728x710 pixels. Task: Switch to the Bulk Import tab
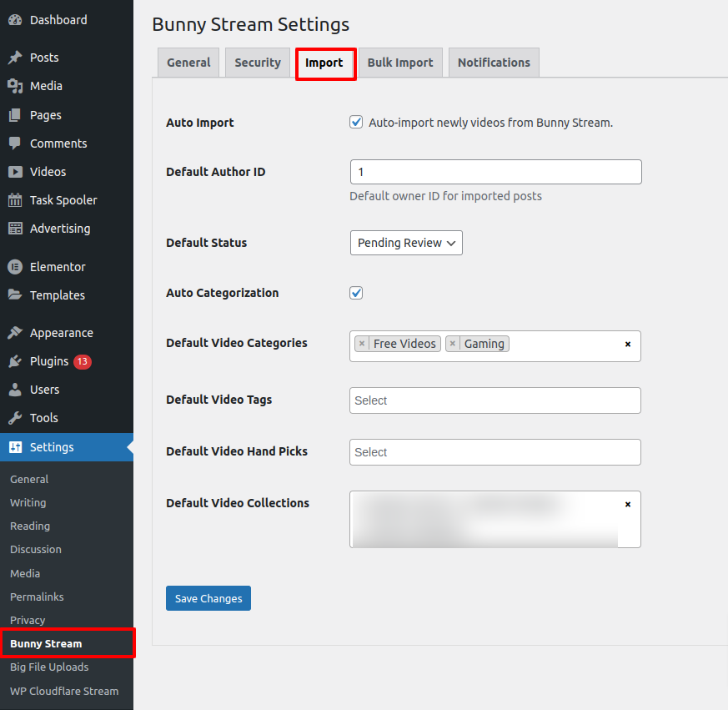coord(400,63)
